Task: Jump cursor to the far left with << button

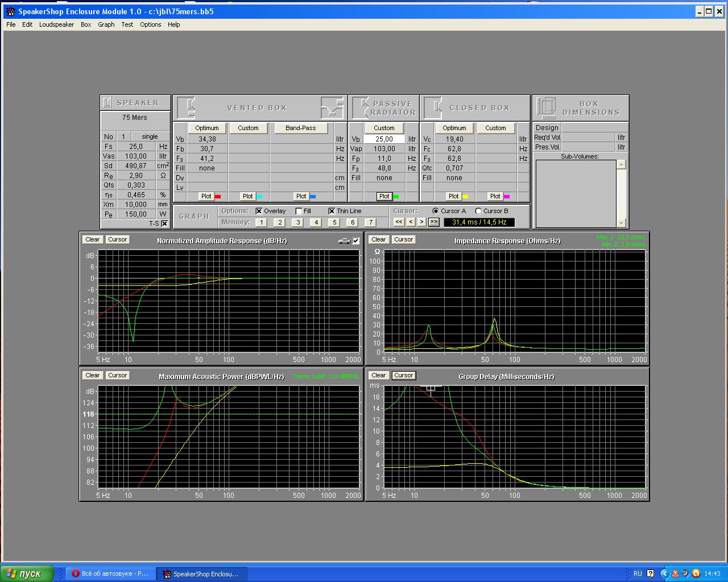Action: [399, 222]
